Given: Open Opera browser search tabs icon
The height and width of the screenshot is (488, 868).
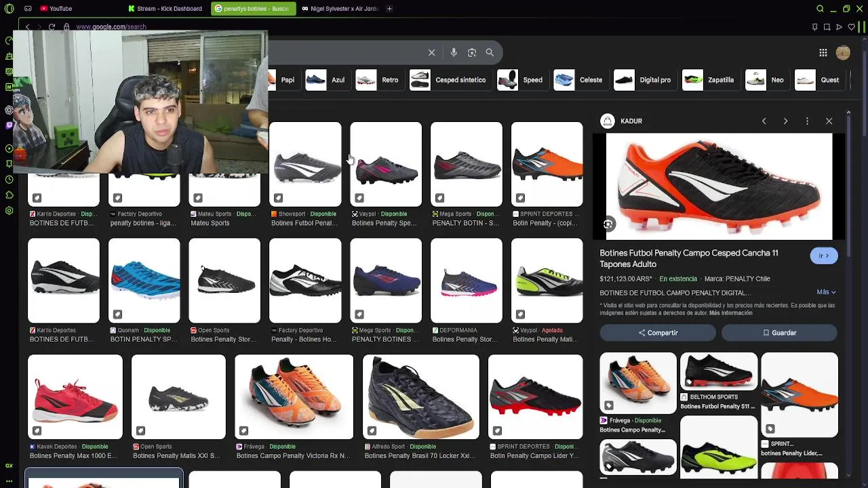Looking at the screenshot, I should click(820, 9).
